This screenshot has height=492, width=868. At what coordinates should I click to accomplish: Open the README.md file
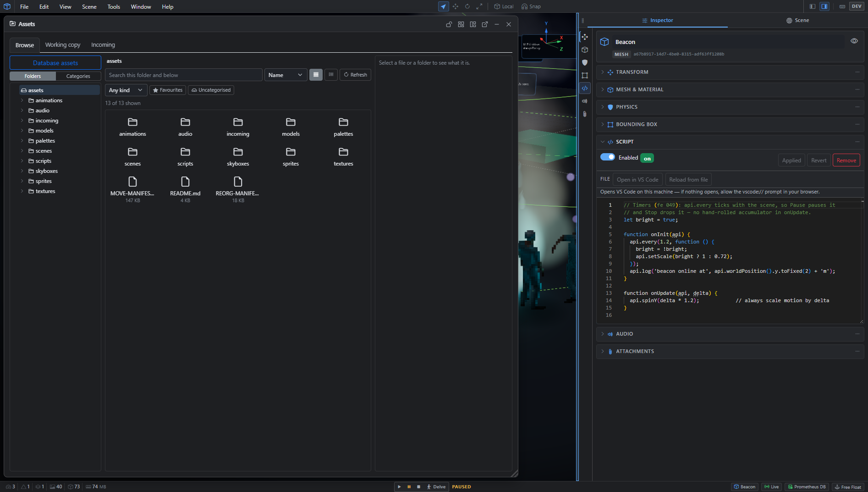click(x=185, y=188)
